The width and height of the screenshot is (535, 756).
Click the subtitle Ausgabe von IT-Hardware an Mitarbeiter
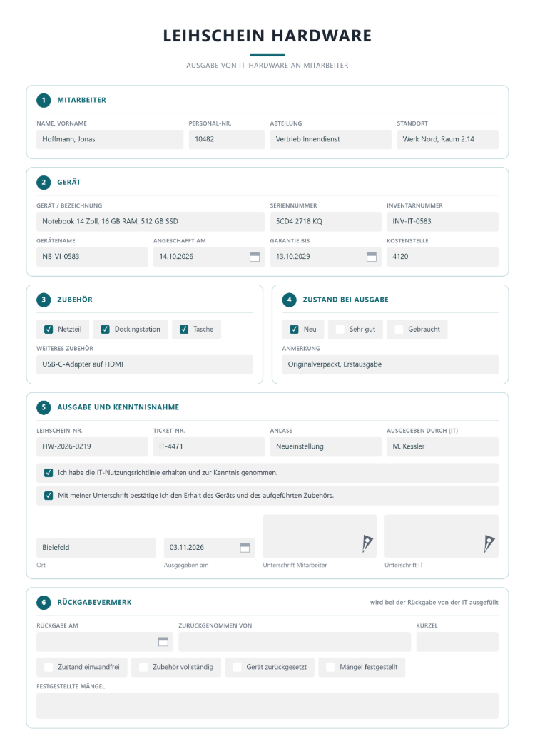pyautogui.click(x=267, y=66)
